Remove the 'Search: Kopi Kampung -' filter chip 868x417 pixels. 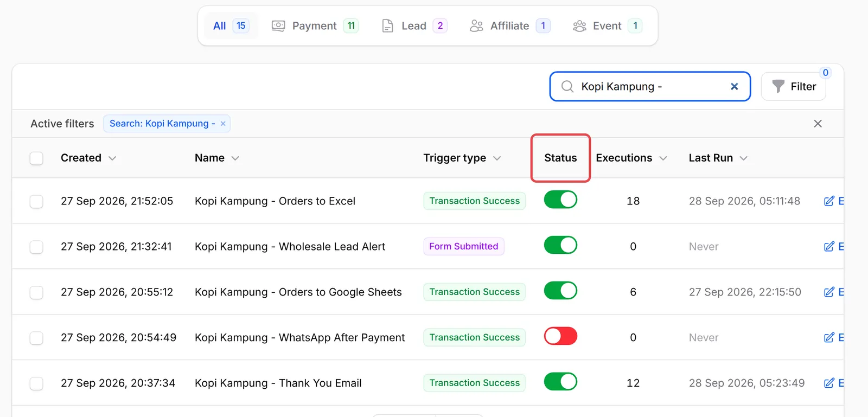click(223, 124)
